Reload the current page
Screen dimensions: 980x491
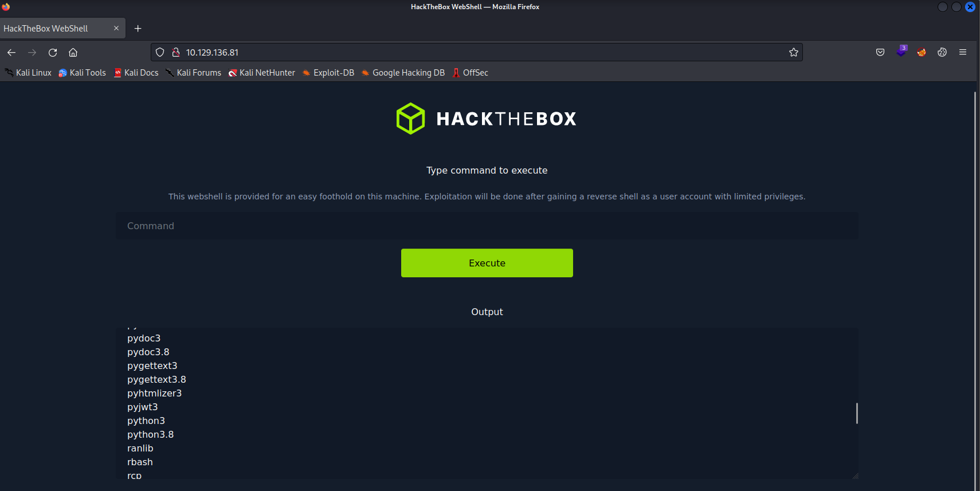[53, 52]
